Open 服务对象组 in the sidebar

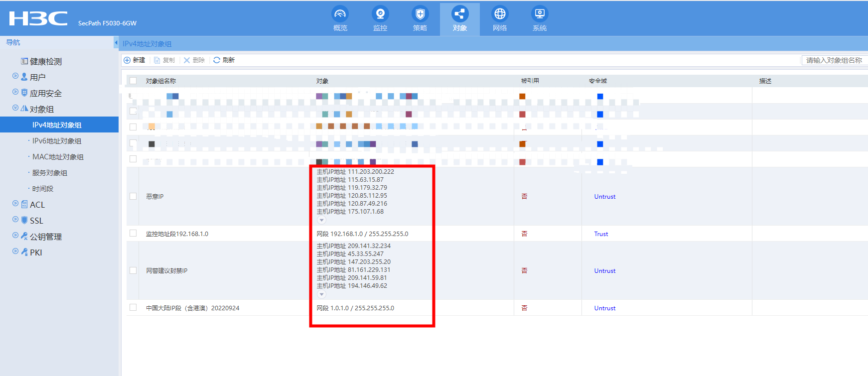50,173
